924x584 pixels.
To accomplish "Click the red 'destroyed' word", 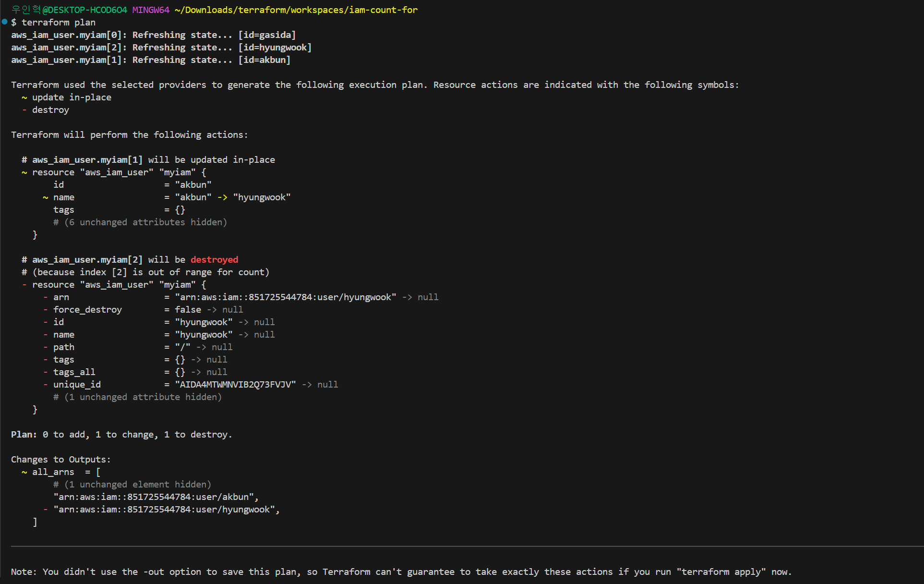I will click(214, 260).
